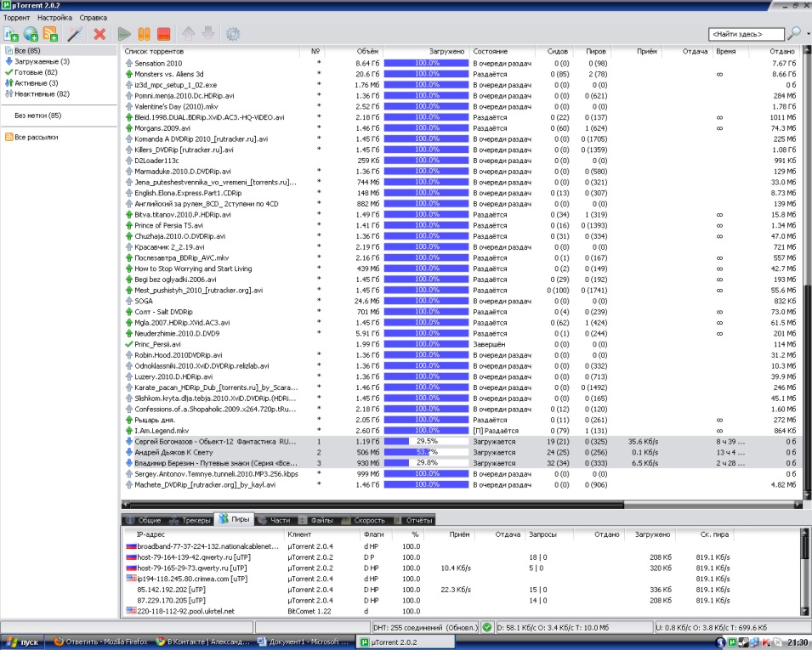The height and width of the screenshot is (650, 812).
Task: Click the Move Down queue arrow
Action: [208, 34]
